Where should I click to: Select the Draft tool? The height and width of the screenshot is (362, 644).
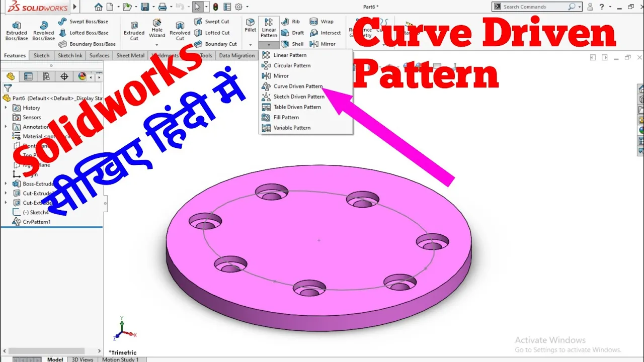click(292, 33)
